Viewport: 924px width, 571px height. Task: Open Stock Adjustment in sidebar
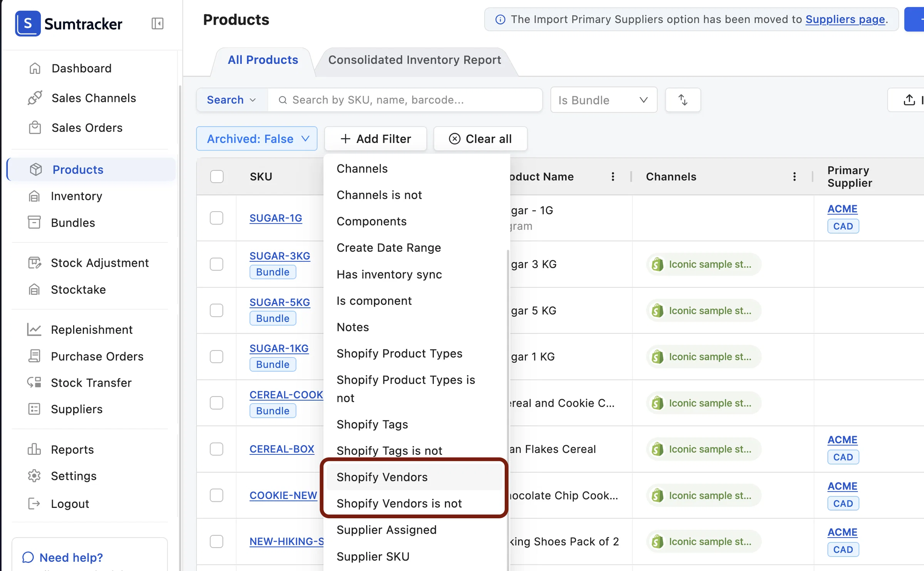point(89,263)
